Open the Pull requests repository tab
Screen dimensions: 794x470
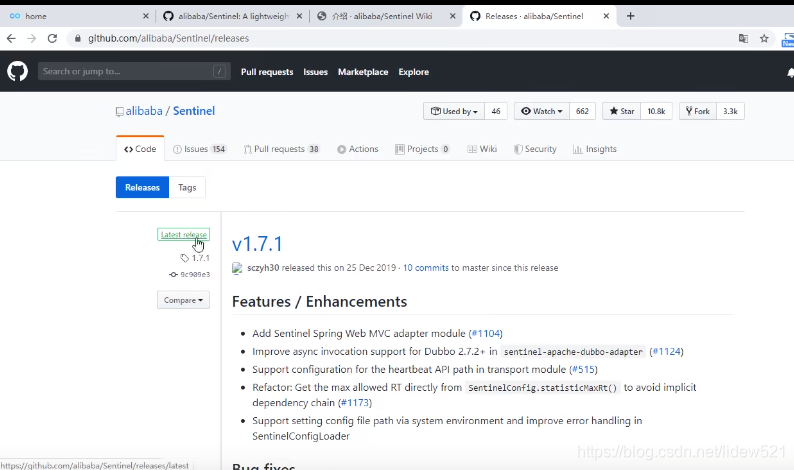[282, 149]
